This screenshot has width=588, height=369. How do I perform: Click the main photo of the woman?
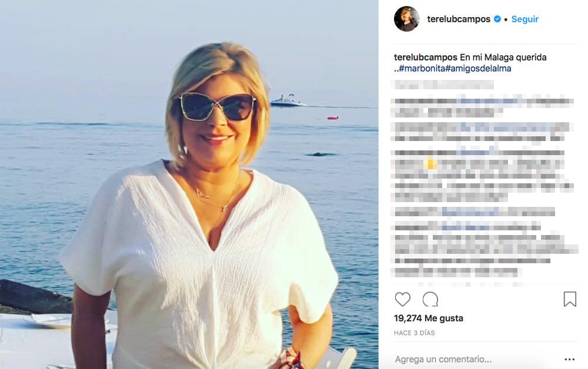coord(189,184)
